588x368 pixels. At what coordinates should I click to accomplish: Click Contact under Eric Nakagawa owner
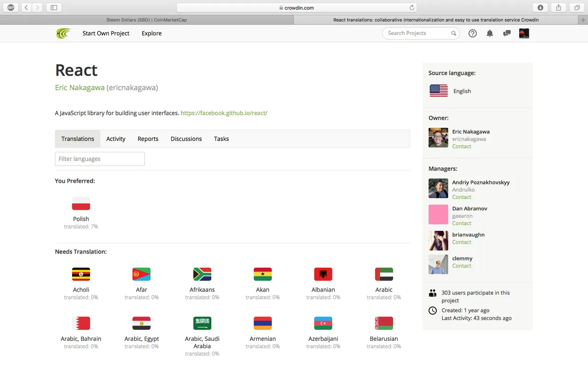(462, 146)
